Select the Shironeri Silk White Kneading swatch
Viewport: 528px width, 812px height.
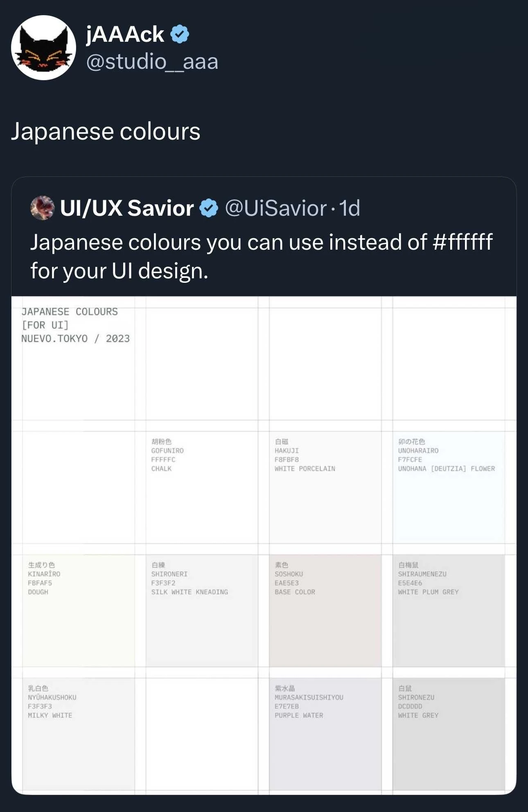[202, 611]
